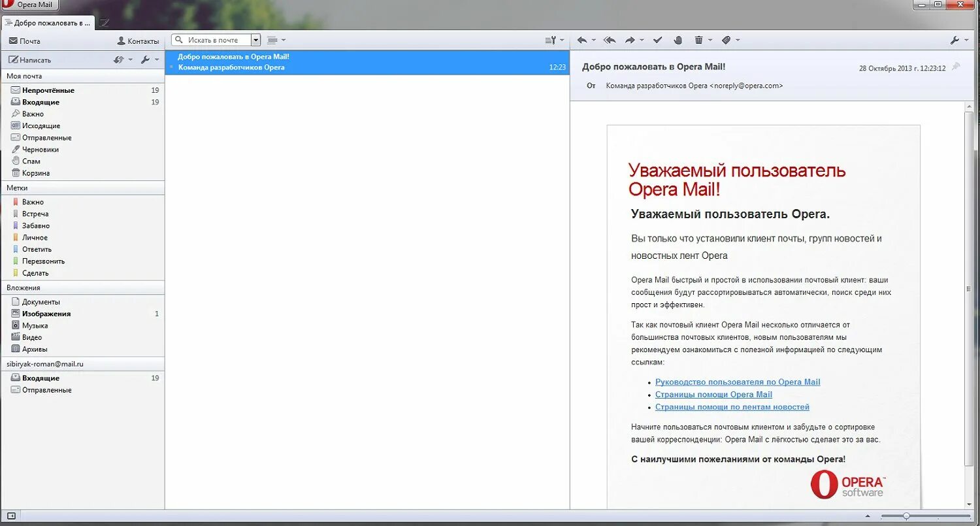Select the Перезвонить label
Viewport: 980px width, 526px height.
[82, 261]
